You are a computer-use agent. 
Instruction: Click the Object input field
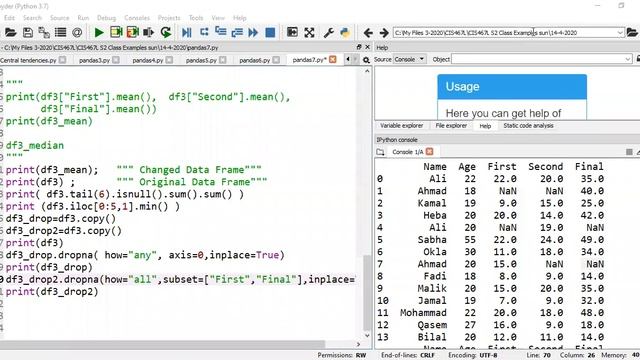538,59
